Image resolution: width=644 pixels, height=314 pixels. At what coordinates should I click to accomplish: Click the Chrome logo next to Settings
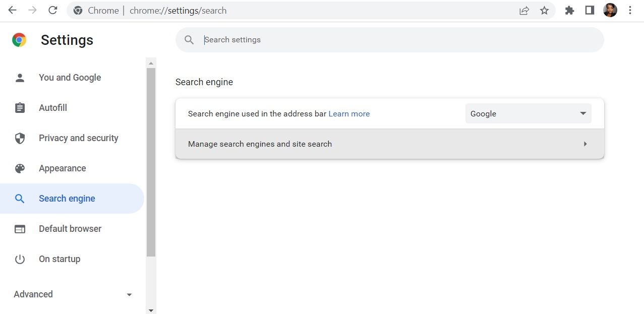coord(19,39)
